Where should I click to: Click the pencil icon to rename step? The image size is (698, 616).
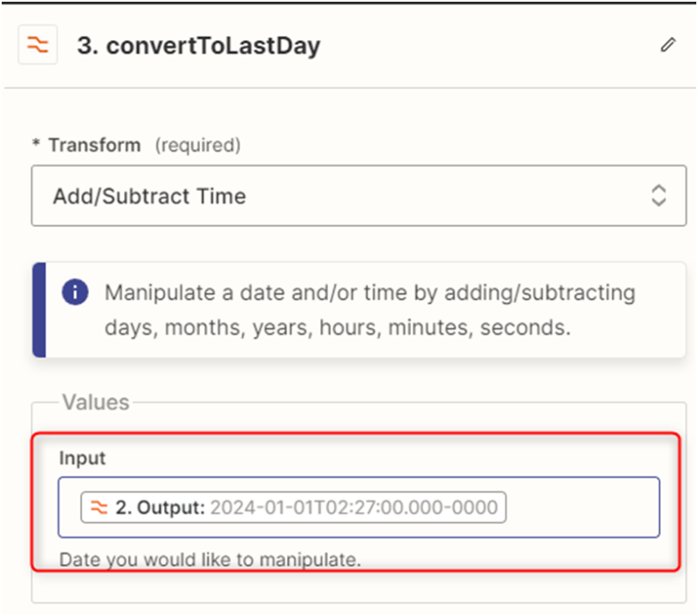pos(668,45)
